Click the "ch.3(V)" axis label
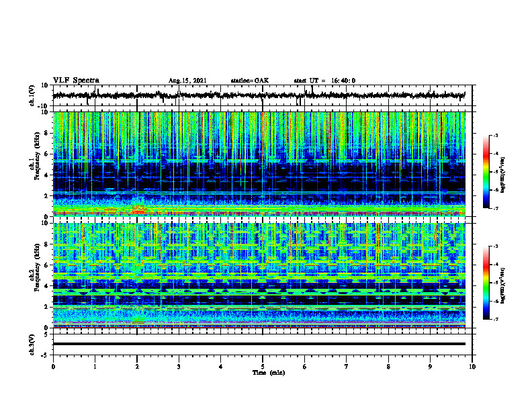Viewport: 532px width, 411px height. point(32,345)
